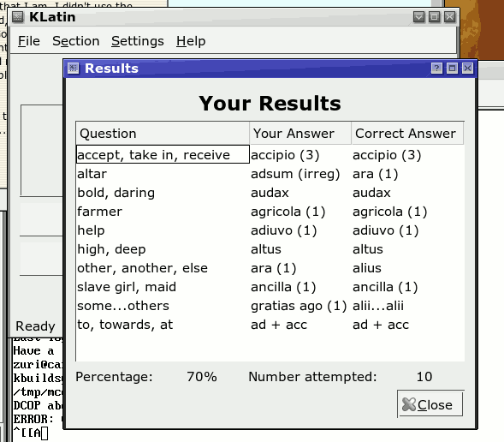Sort by the Your Answer column header
The width and height of the screenshot is (504, 442).
(x=300, y=133)
